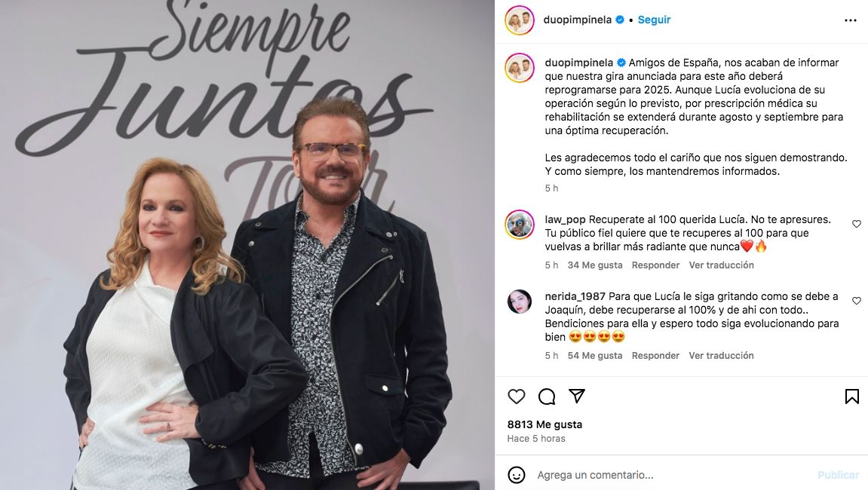The width and height of the screenshot is (868, 490).
Task: Save the post with the bookmark icon
Action: tap(852, 397)
